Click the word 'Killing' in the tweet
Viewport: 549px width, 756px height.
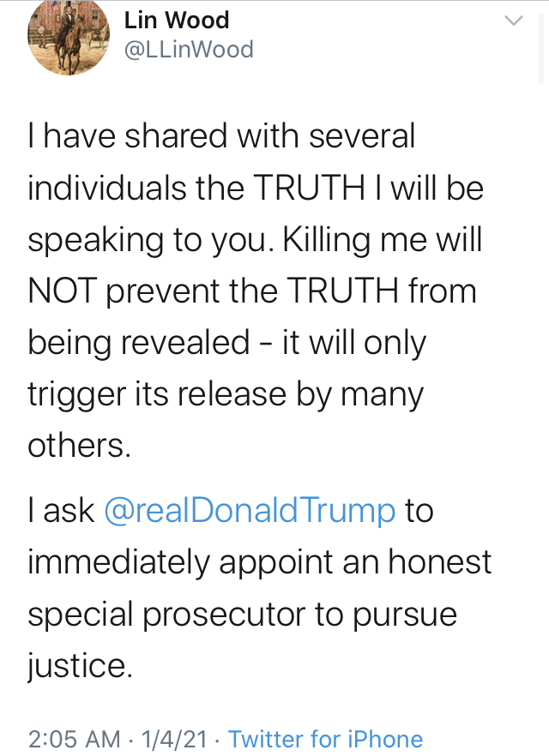[x=326, y=240]
